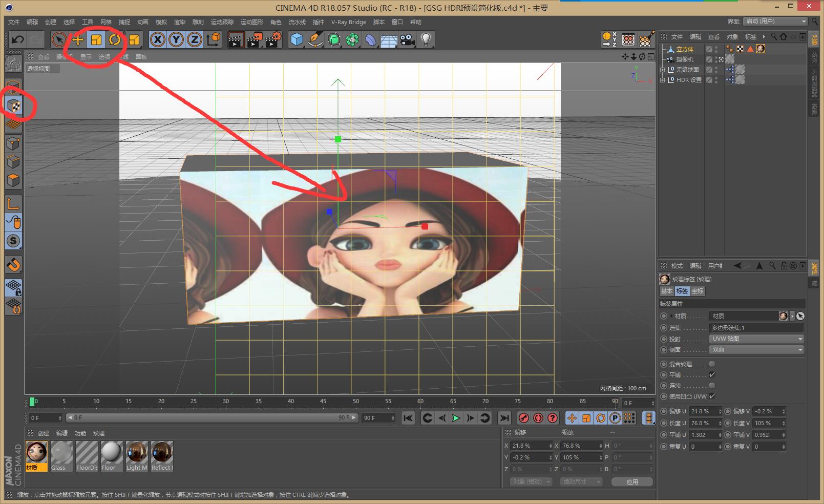Image resolution: width=824 pixels, height=504 pixels.
Task: Select Polygons mode in left sidebar
Action: (x=13, y=180)
